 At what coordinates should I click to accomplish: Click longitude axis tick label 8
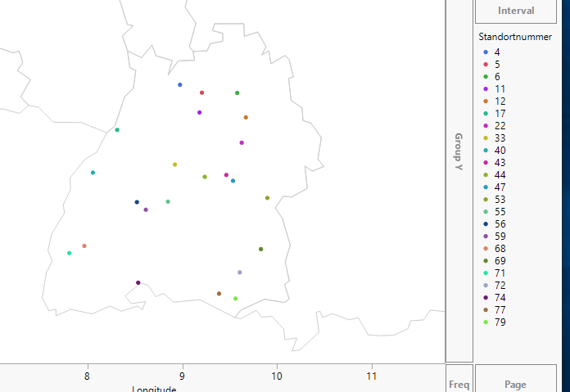(x=88, y=376)
